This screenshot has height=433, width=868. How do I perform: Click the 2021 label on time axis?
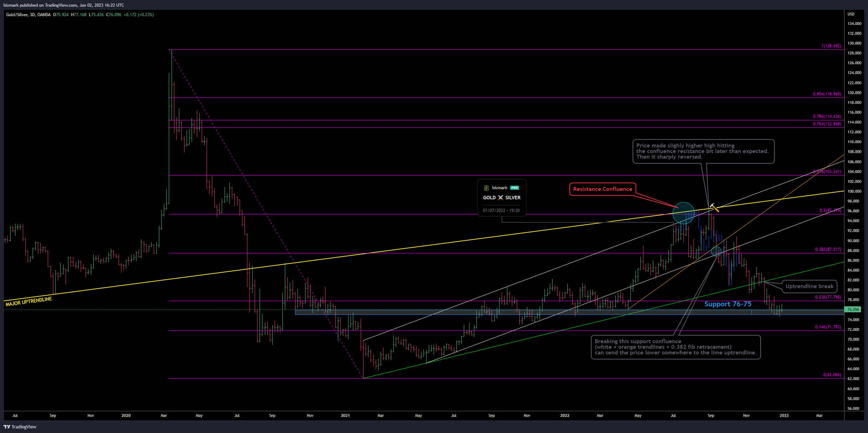pyautogui.click(x=345, y=415)
